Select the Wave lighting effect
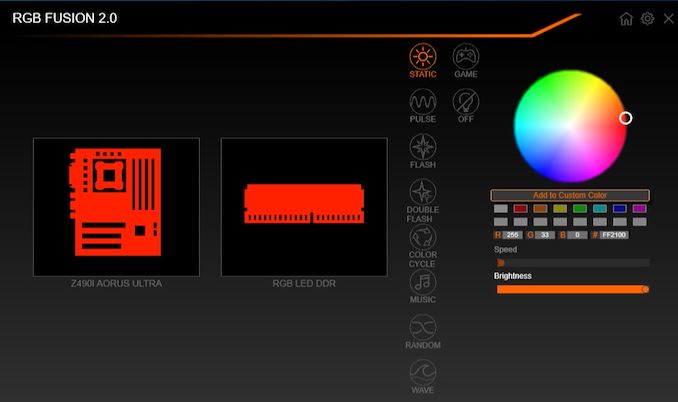This screenshot has height=402, width=678. [x=423, y=377]
